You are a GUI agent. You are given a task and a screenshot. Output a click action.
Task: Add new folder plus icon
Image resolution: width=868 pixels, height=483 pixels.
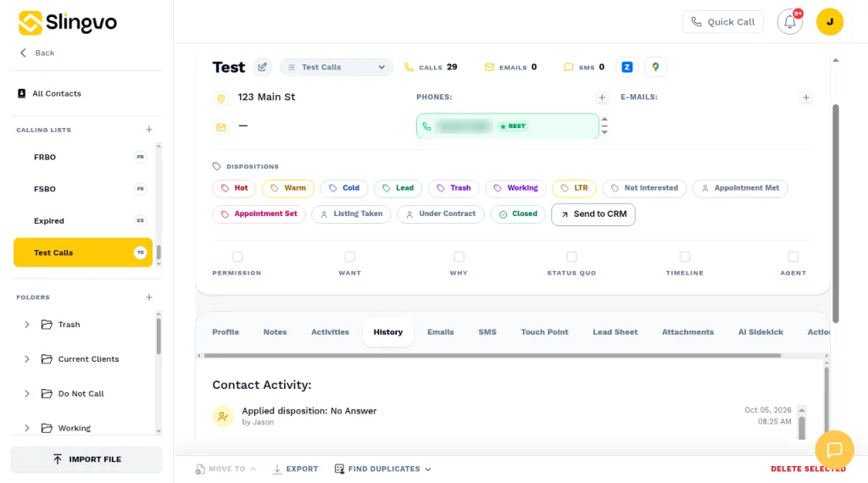tap(149, 297)
